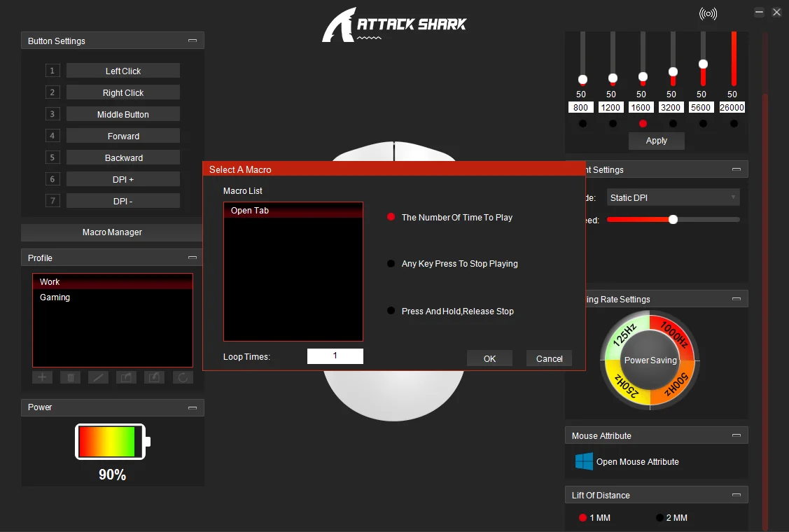Rename the profile using the pencil icon
Image resolution: width=789 pixels, height=532 pixels.
coord(98,377)
